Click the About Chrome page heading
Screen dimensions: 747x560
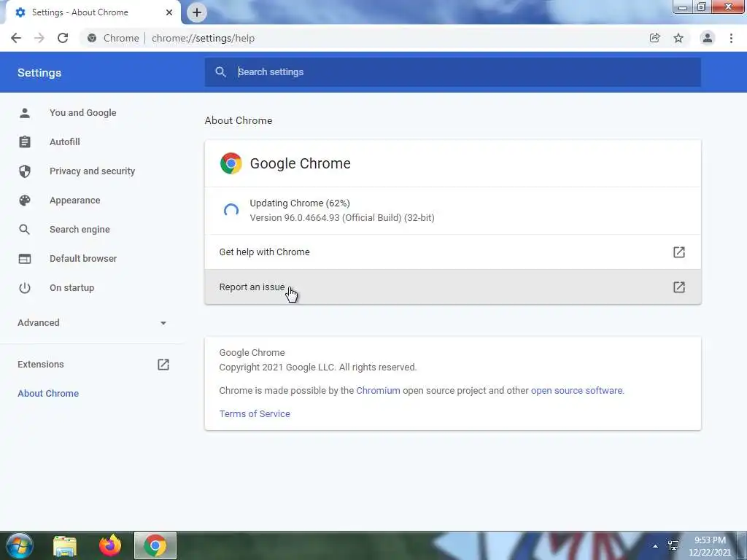pyautogui.click(x=239, y=120)
